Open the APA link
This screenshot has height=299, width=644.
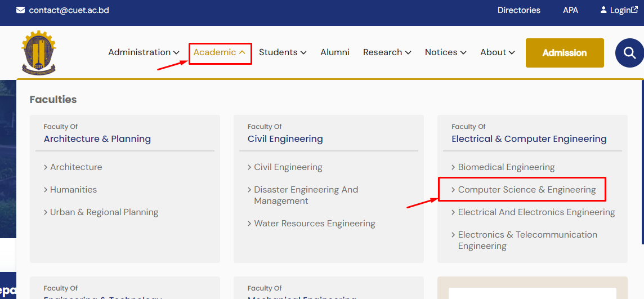(570, 10)
